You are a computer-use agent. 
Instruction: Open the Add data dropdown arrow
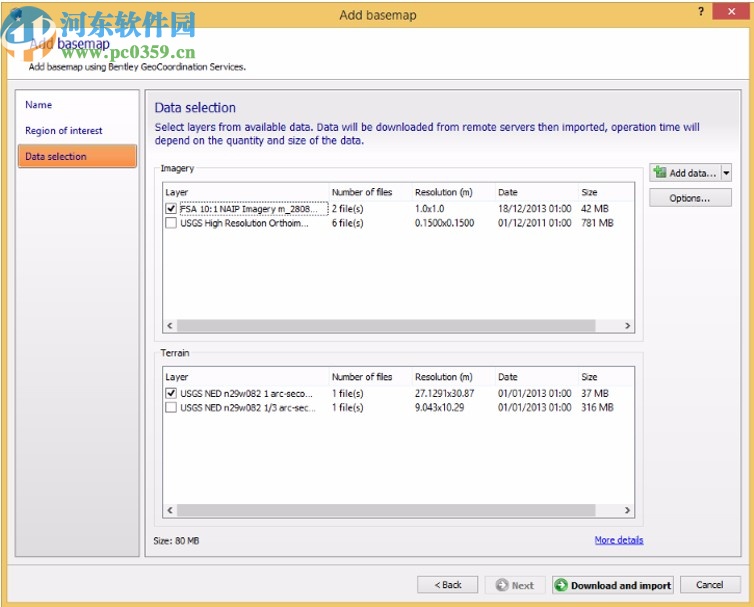(726, 173)
